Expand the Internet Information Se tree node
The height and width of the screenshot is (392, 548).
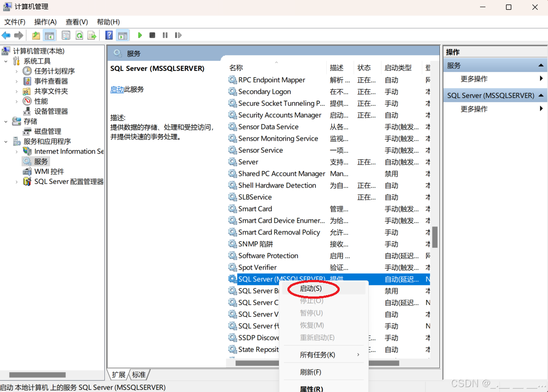tap(17, 151)
